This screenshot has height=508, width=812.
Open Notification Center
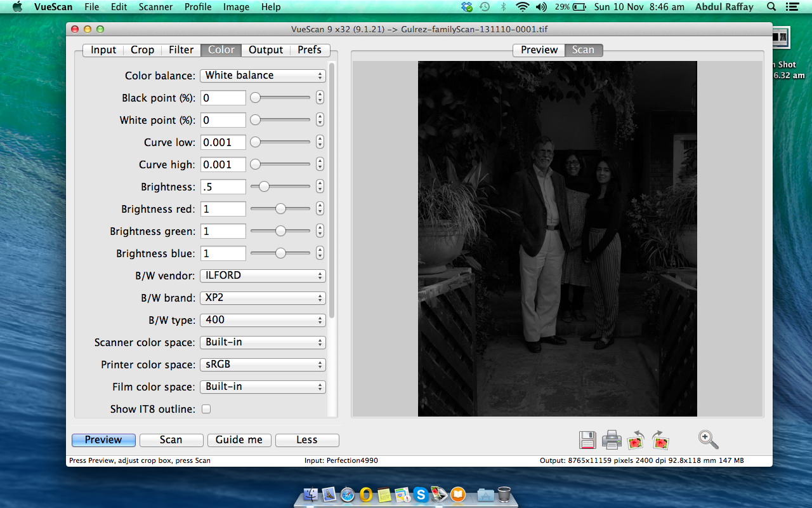click(x=792, y=7)
